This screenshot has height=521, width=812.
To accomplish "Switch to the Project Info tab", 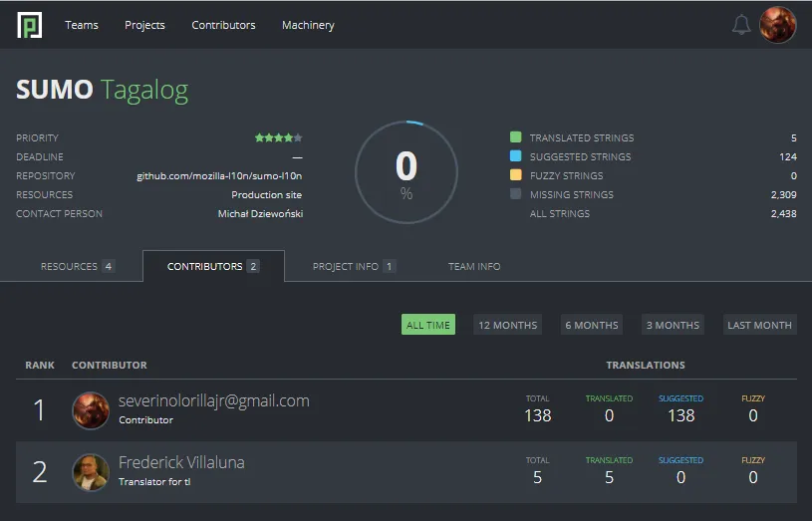I will point(354,266).
